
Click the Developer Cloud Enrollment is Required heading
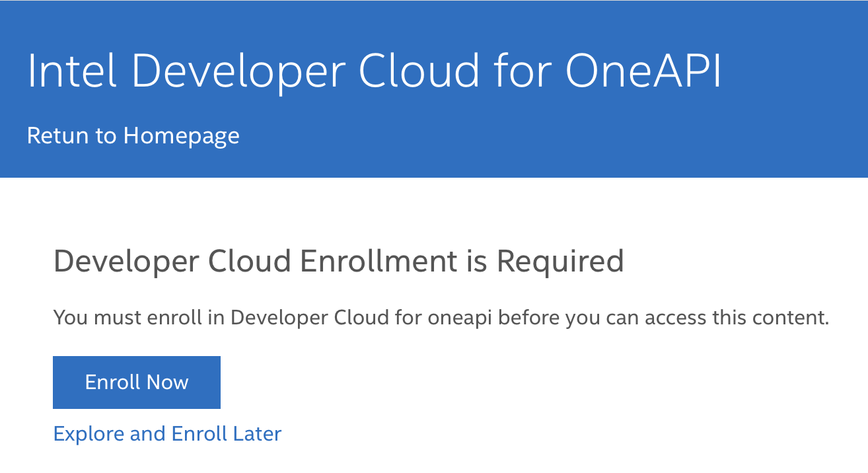click(338, 262)
